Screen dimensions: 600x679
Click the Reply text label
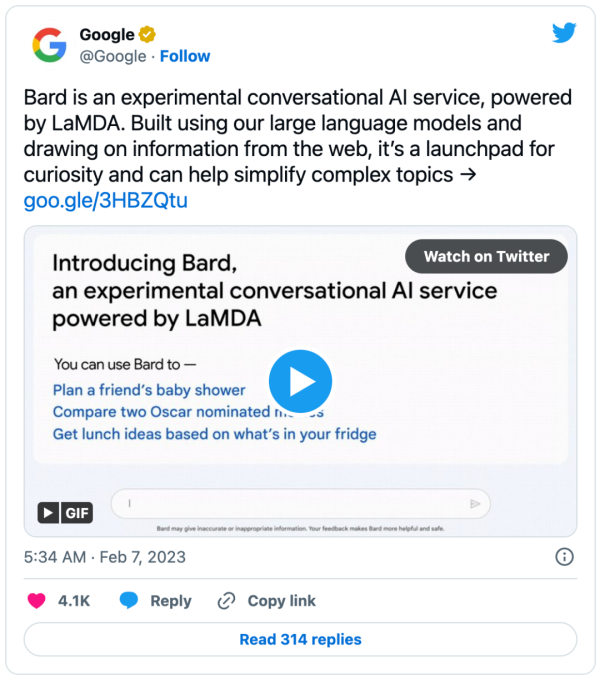[x=170, y=601]
